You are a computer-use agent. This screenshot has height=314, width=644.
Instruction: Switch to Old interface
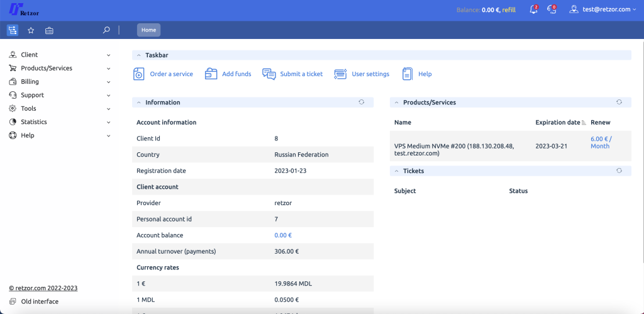pyautogui.click(x=39, y=301)
